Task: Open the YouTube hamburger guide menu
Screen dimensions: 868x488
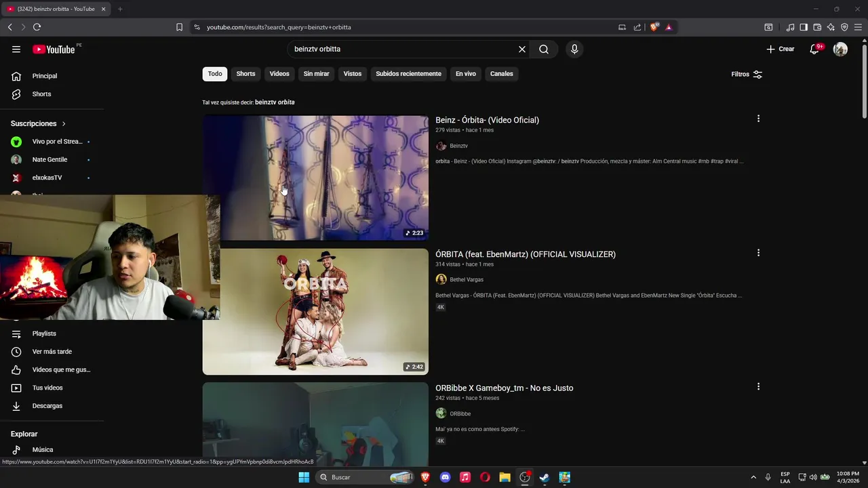Action: pos(16,49)
